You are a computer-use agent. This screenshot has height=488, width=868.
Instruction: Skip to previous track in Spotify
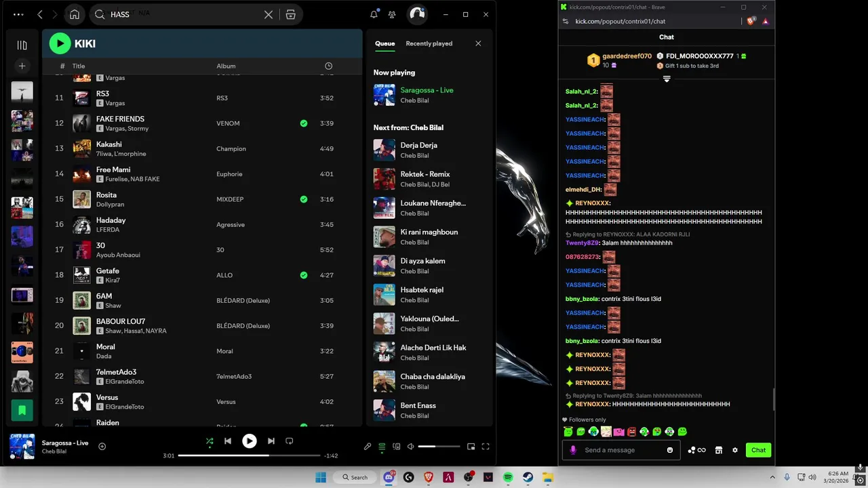228,441
